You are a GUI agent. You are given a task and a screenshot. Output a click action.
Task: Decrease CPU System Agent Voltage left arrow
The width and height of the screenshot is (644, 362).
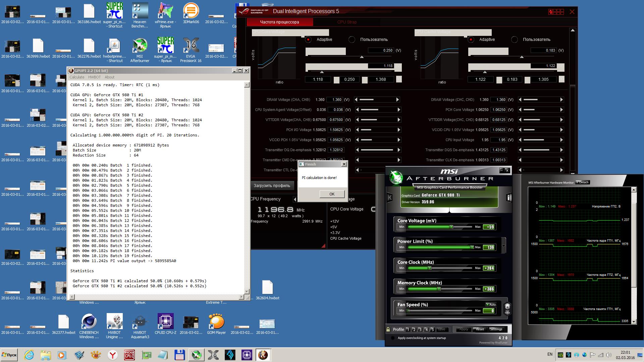point(358,110)
